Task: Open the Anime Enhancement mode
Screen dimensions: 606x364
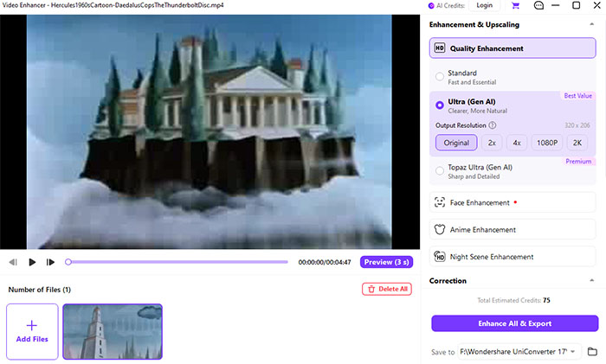Action: click(513, 229)
